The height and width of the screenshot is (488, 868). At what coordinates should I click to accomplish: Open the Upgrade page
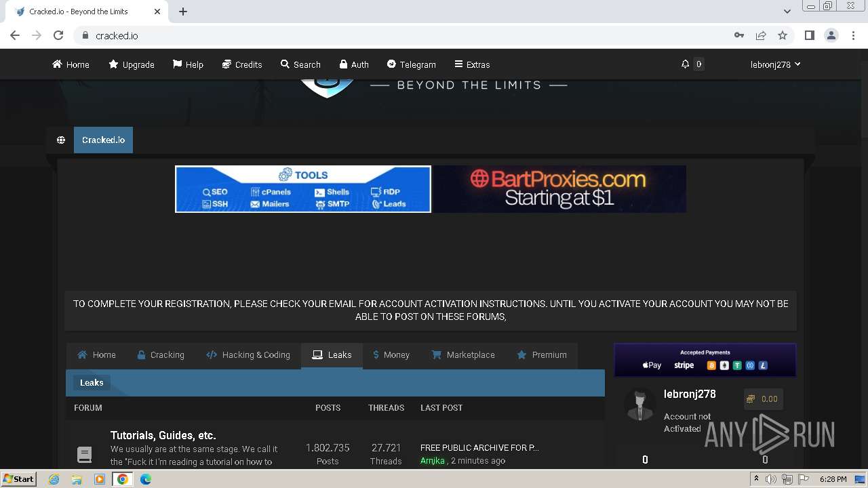(x=132, y=64)
